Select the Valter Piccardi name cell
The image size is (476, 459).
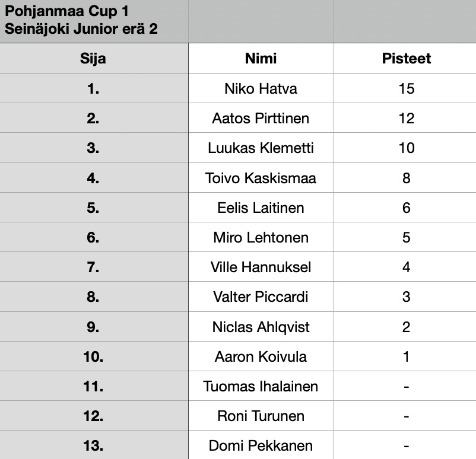pyautogui.click(x=261, y=297)
